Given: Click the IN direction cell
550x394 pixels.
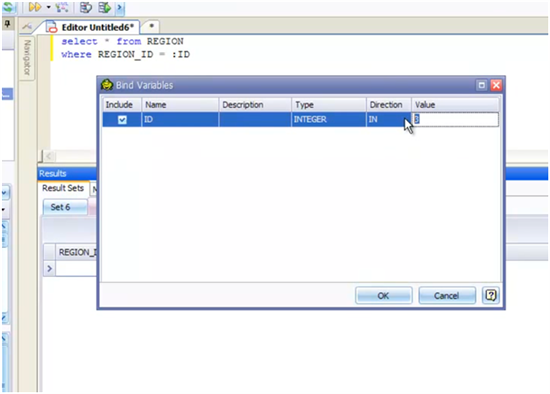Looking at the screenshot, I should pos(389,120).
